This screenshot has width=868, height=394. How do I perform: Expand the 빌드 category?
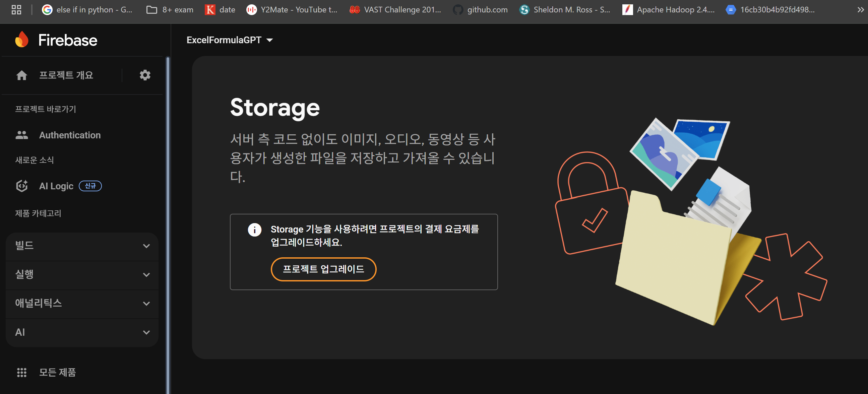(82, 246)
